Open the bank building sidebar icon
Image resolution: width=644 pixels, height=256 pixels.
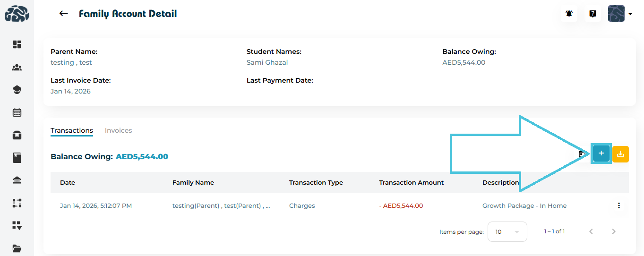tap(17, 180)
